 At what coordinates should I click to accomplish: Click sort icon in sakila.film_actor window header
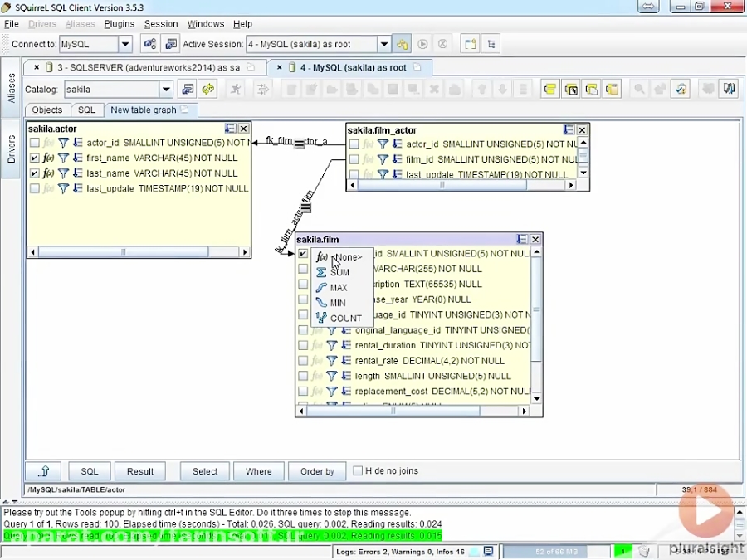pos(569,130)
